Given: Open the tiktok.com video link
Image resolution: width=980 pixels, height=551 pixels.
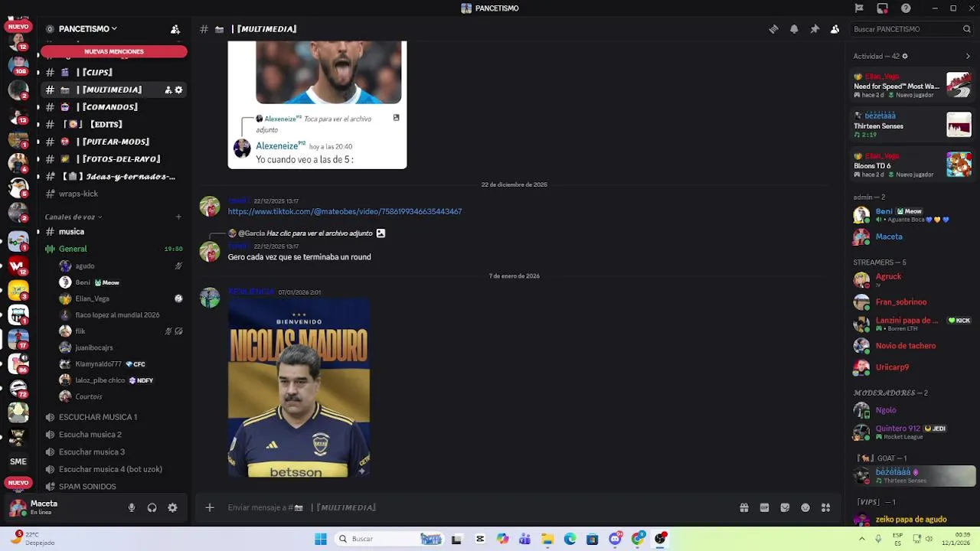Looking at the screenshot, I should (345, 211).
